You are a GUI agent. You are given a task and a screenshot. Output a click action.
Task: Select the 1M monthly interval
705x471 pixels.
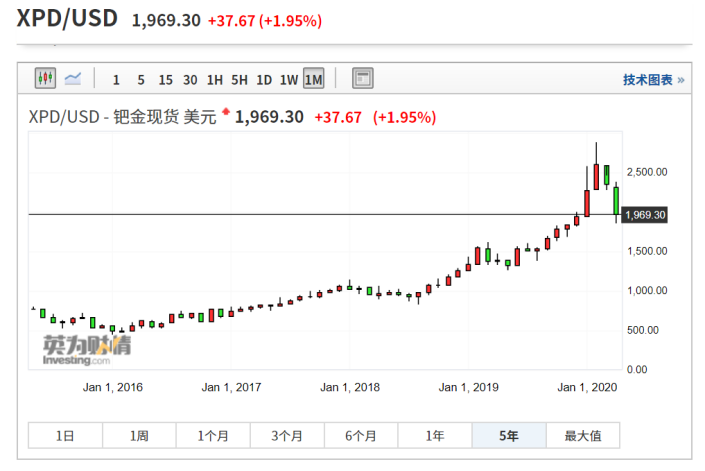coord(314,80)
